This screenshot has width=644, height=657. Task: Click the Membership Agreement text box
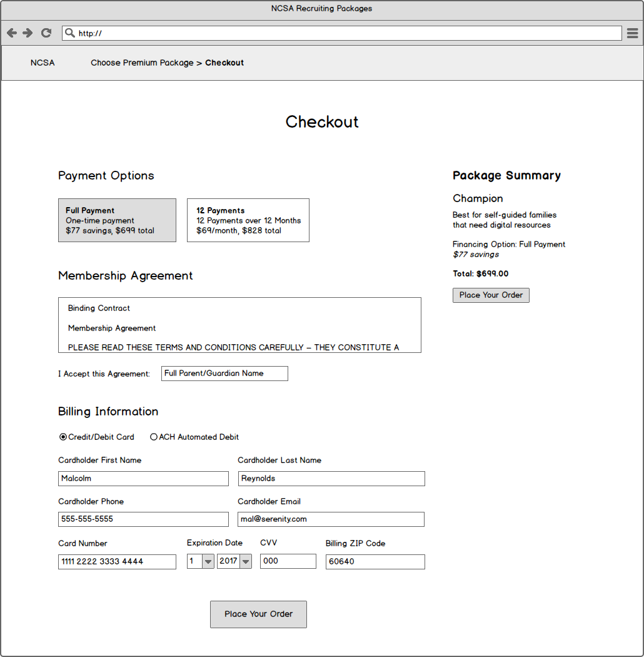click(x=239, y=325)
